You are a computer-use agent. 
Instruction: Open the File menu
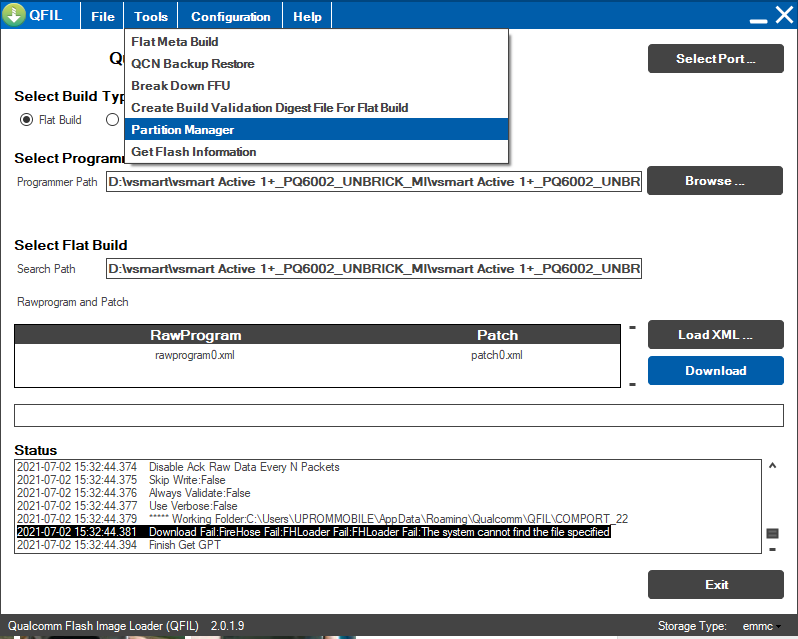coord(103,16)
